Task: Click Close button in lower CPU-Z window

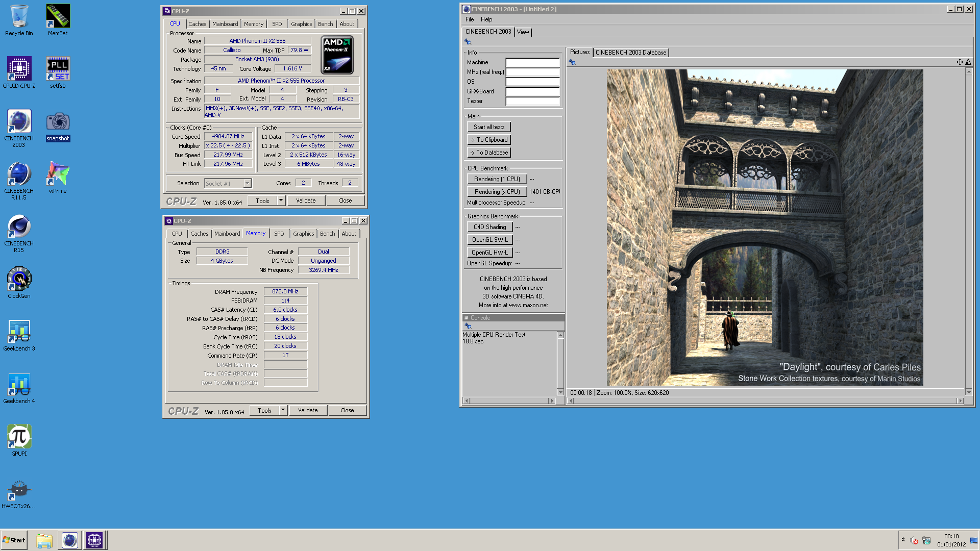Action: tap(347, 410)
